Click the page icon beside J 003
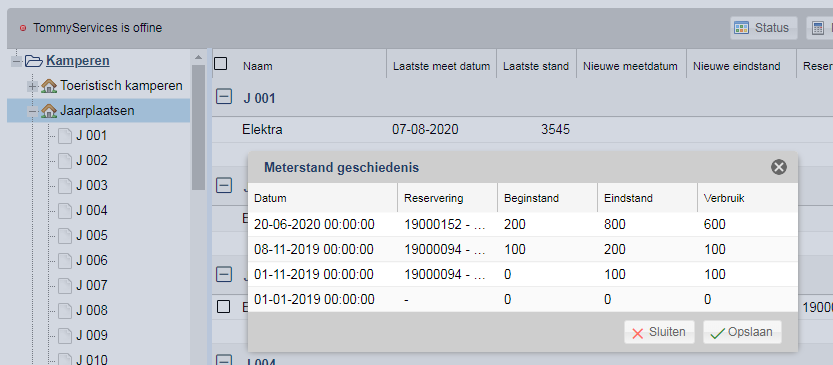 64,186
